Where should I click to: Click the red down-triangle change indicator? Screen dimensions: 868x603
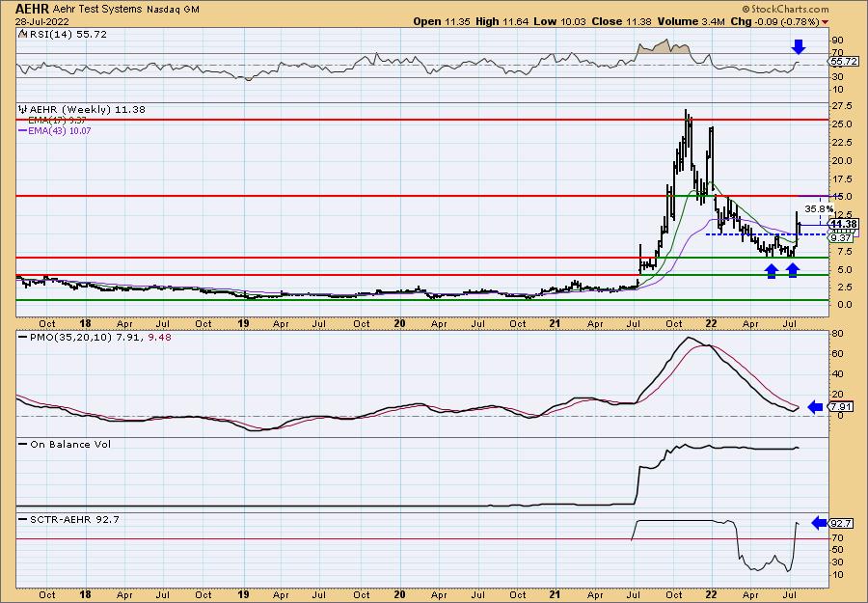tap(826, 22)
